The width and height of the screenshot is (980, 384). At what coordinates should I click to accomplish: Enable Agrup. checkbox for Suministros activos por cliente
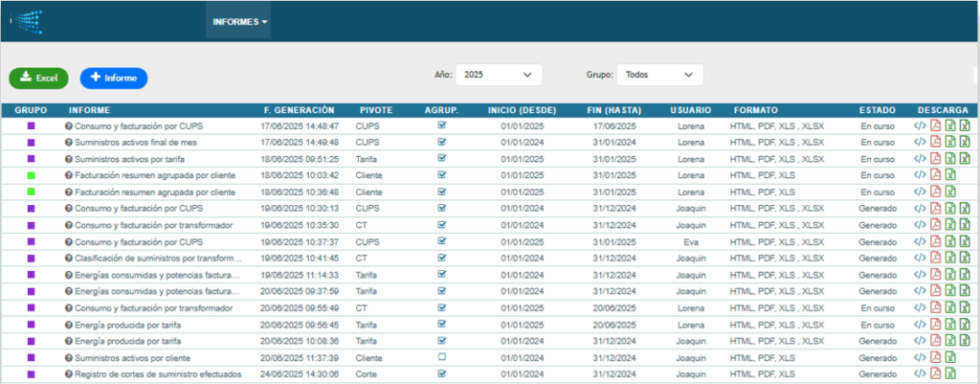click(x=441, y=357)
